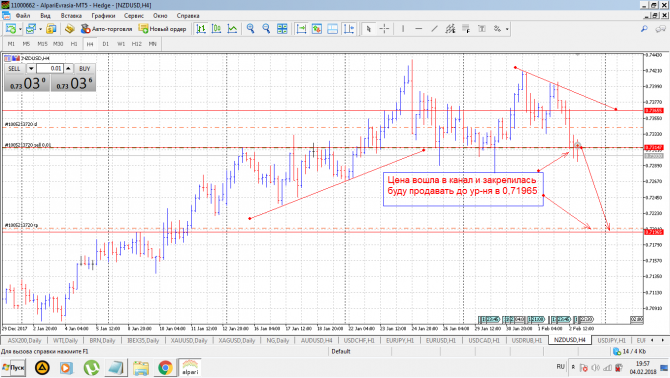Image resolution: width=670 pixels, height=378 pixels.
Task: Click the Zoom Out magnifier icon
Action: [x=266, y=29]
